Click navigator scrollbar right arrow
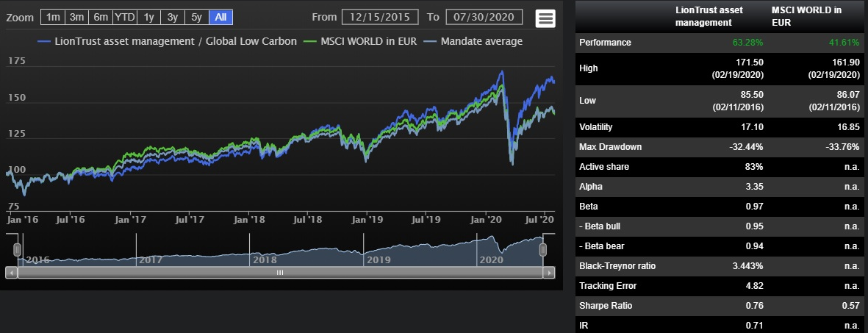 pyautogui.click(x=548, y=273)
